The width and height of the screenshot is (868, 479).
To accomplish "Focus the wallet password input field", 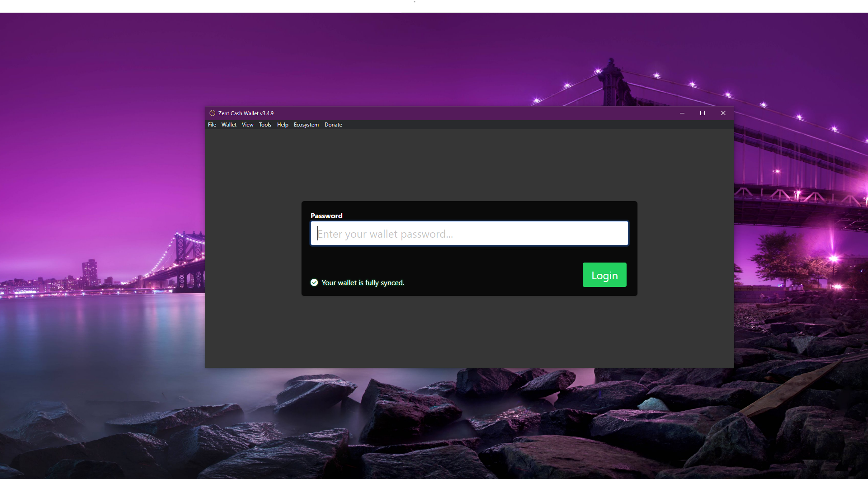I will click(x=469, y=233).
